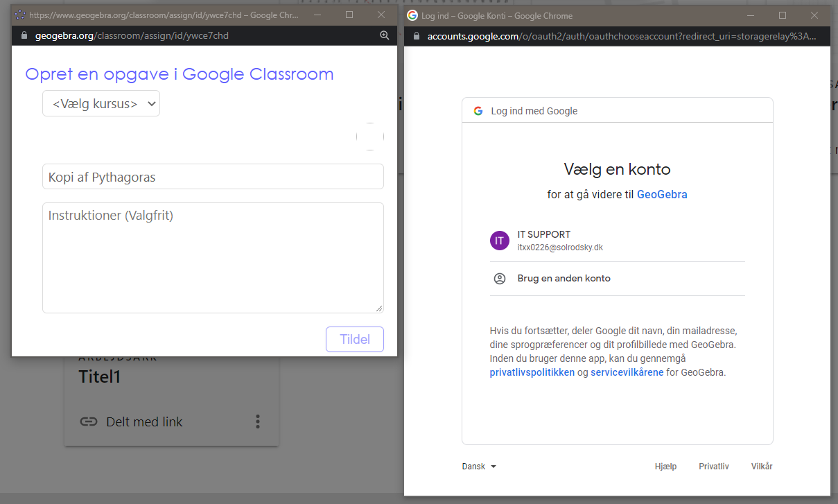
Task: Click the Google logo in sign-in header
Action: [x=478, y=111]
